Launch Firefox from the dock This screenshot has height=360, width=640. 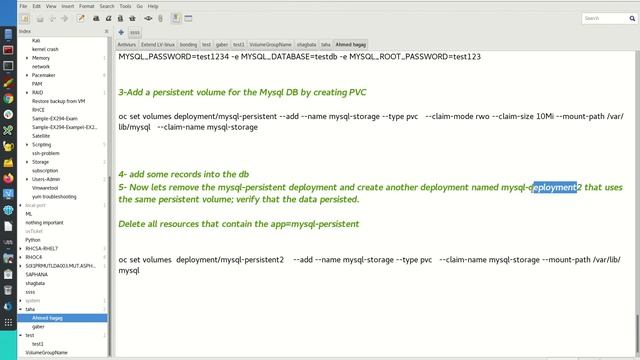(8, 178)
